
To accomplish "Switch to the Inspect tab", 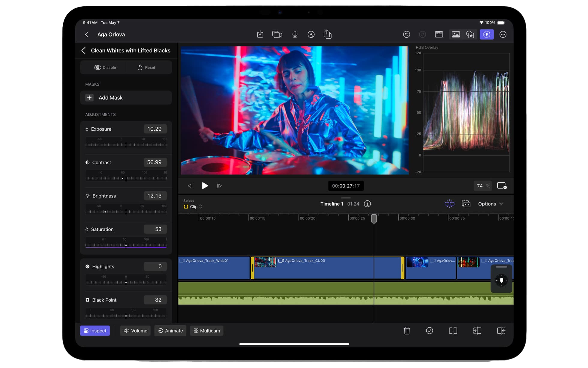I will pyautogui.click(x=95, y=331).
